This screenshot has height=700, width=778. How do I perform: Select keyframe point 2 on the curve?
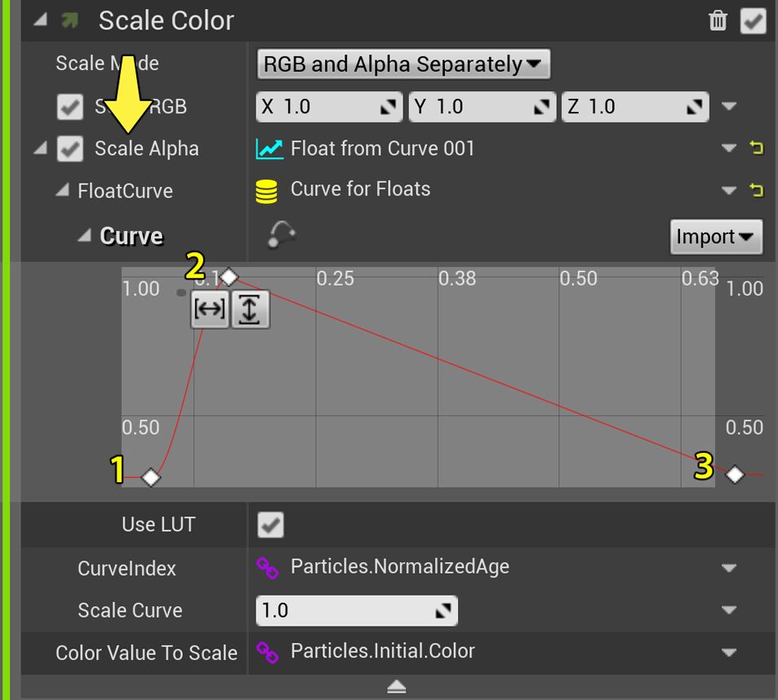tap(229, 277)
